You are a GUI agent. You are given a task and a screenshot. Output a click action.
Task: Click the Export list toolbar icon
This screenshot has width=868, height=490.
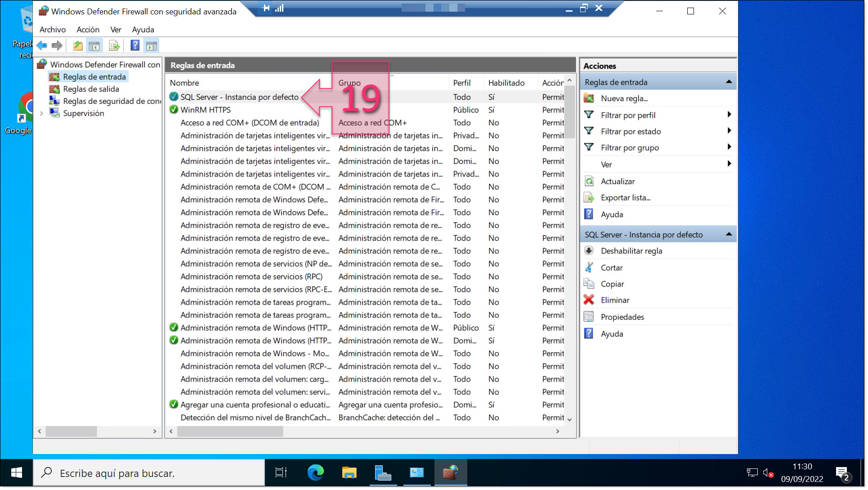click(114, 45)
